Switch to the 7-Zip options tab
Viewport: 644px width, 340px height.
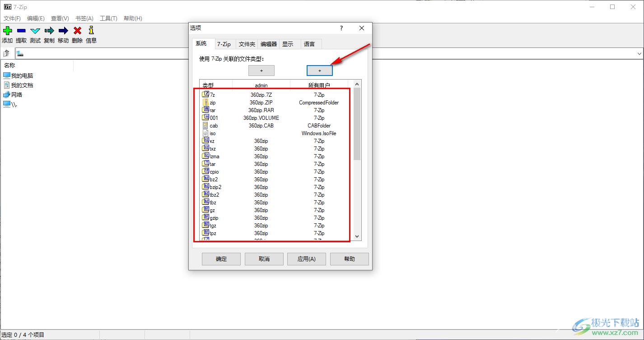[224, 44]
